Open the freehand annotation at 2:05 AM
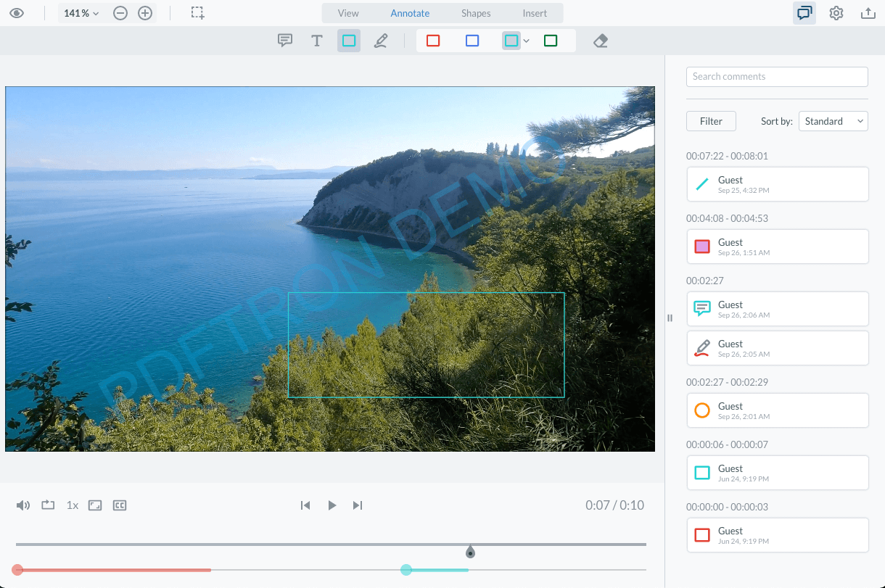The height and width of the screenshot is (588, 885). (x=777, y=348)
